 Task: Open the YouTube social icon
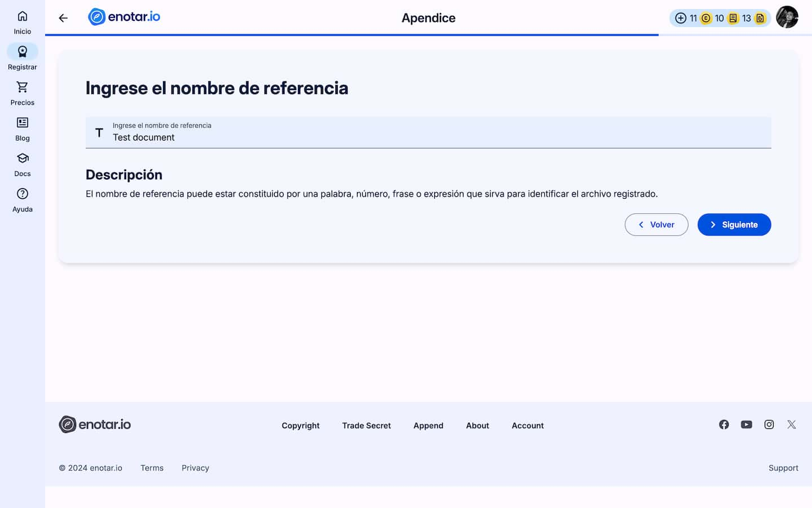pyautogui.click(x=747, y=424)
